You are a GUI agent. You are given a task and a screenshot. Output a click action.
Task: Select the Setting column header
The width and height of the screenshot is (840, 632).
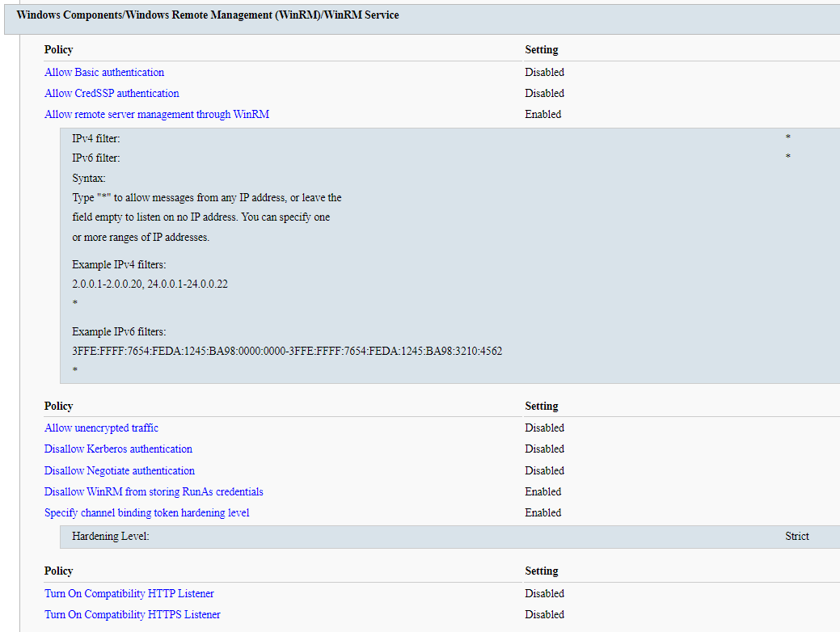[542, 49]
